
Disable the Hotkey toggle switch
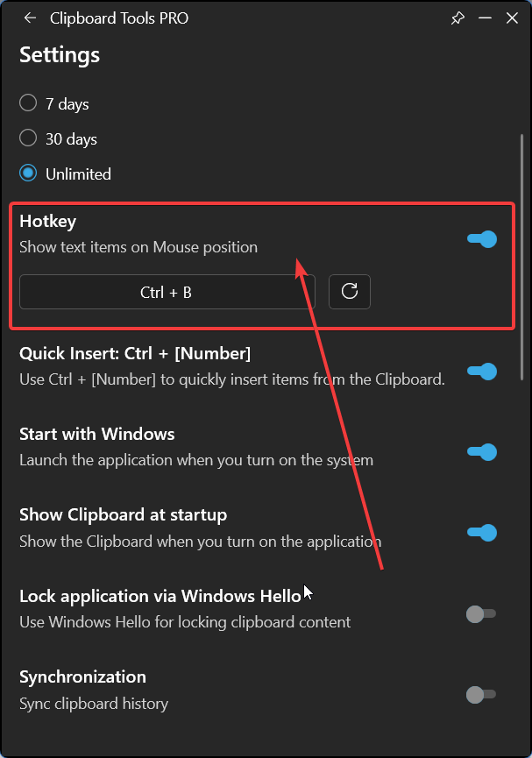tap(482, 239)
